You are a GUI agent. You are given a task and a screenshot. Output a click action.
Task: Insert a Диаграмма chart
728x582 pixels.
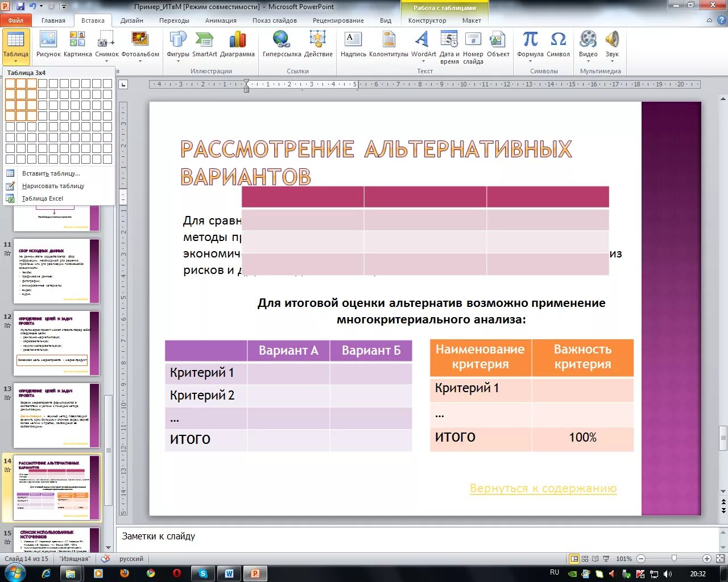point(237,44)
